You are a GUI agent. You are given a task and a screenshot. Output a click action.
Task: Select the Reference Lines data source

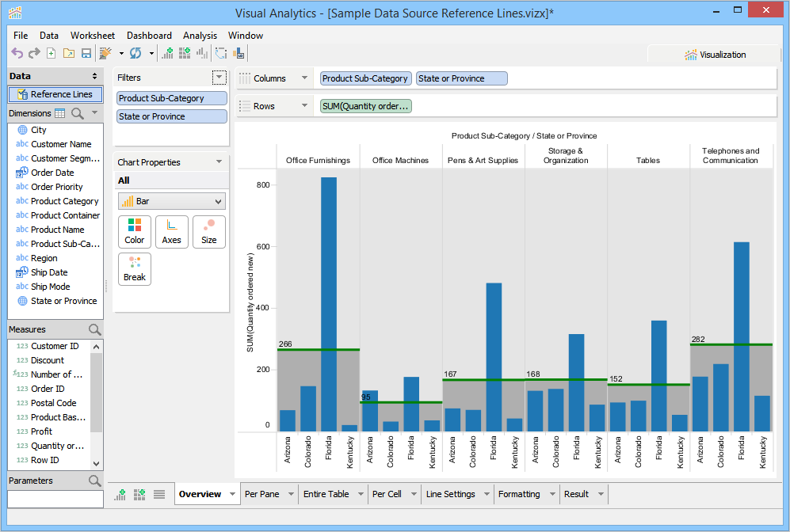[55, 94]
